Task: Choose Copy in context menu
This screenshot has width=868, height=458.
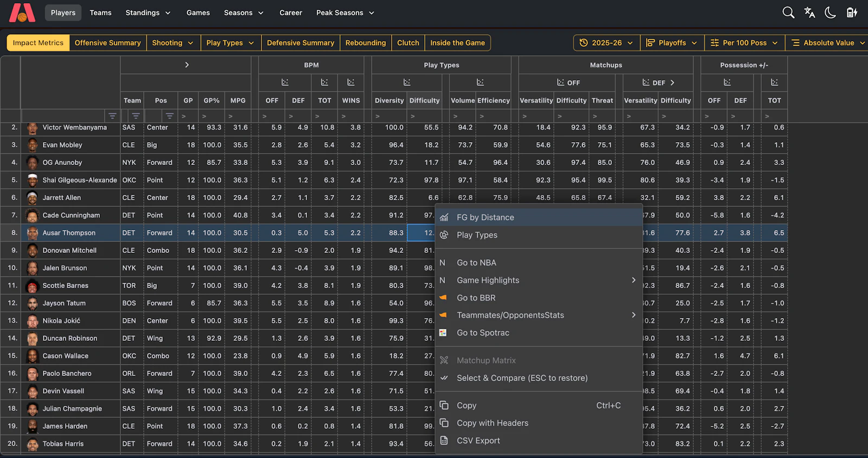Action: point(538,405)
